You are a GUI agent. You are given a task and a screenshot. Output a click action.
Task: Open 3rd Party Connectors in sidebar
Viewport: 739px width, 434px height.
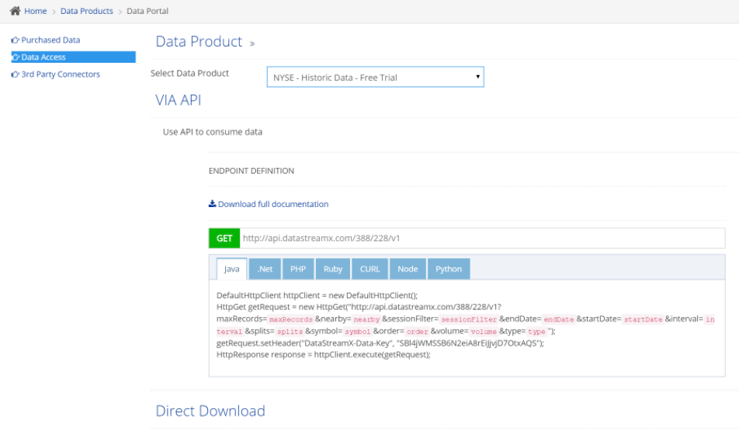click(x=60, y=74)
